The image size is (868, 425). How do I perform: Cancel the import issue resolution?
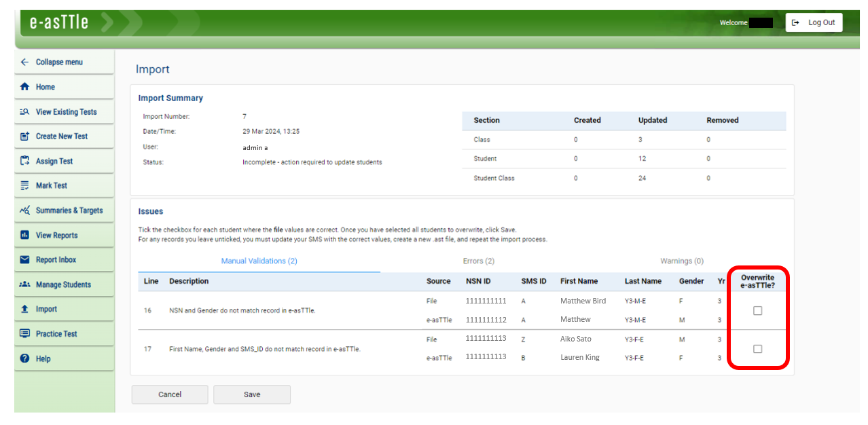click(169, 394)
